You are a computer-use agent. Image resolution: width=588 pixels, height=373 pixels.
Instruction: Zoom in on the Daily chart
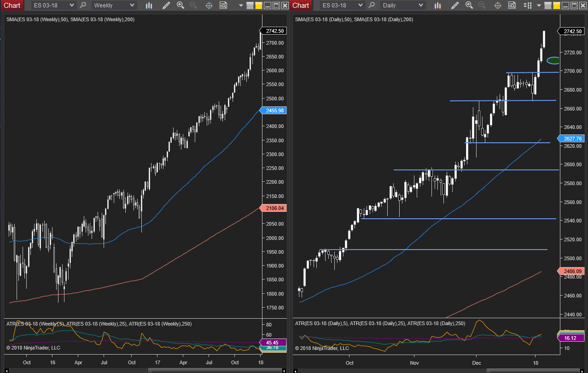(469, 5)
